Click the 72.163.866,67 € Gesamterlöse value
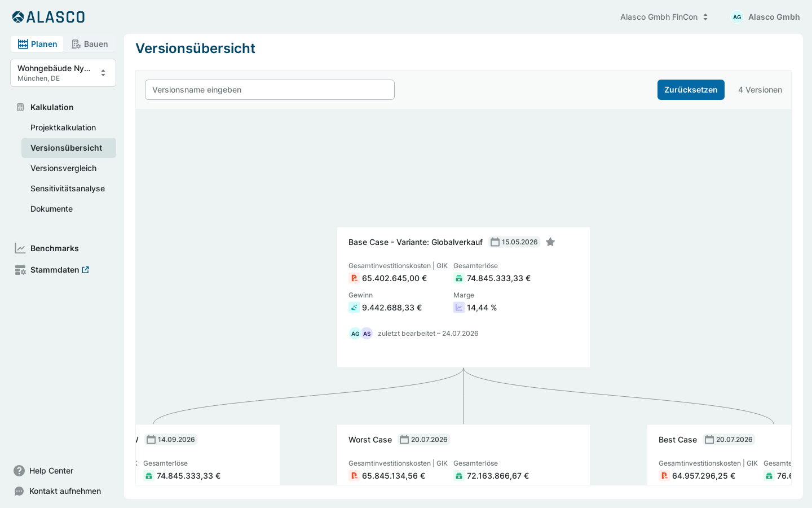 (x=498, y=476)
